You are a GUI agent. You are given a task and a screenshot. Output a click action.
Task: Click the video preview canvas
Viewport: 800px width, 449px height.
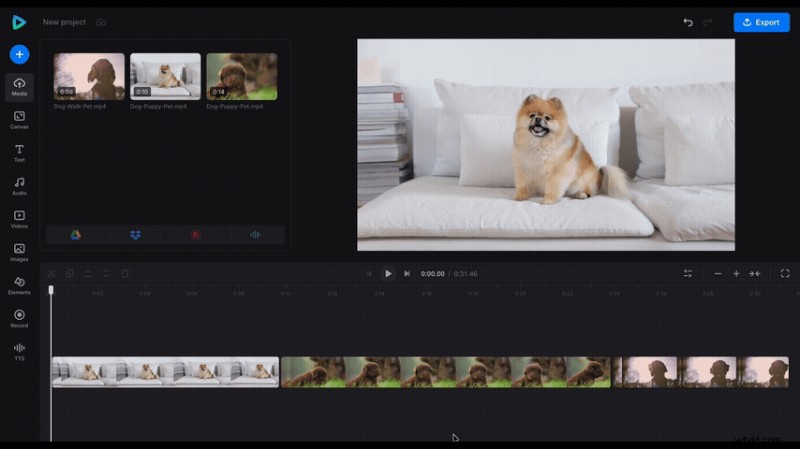(x=546, y=145)
